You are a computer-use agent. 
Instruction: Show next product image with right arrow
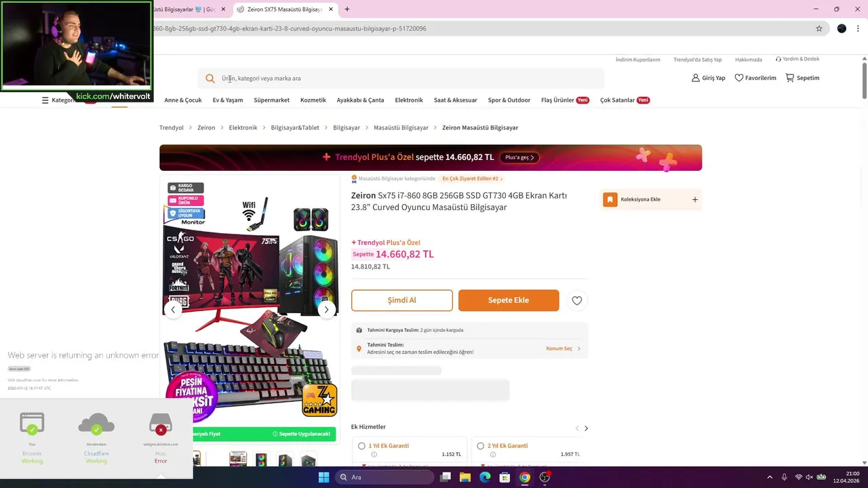pos(326,310)
